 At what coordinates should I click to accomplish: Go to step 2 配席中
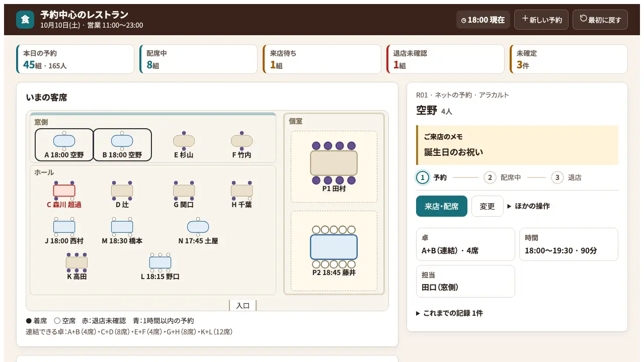point(502,177)
